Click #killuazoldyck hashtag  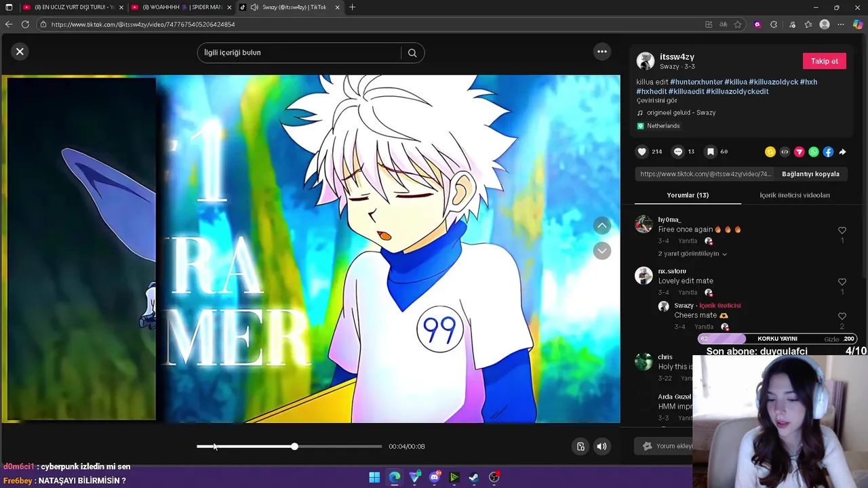(773, 82)
